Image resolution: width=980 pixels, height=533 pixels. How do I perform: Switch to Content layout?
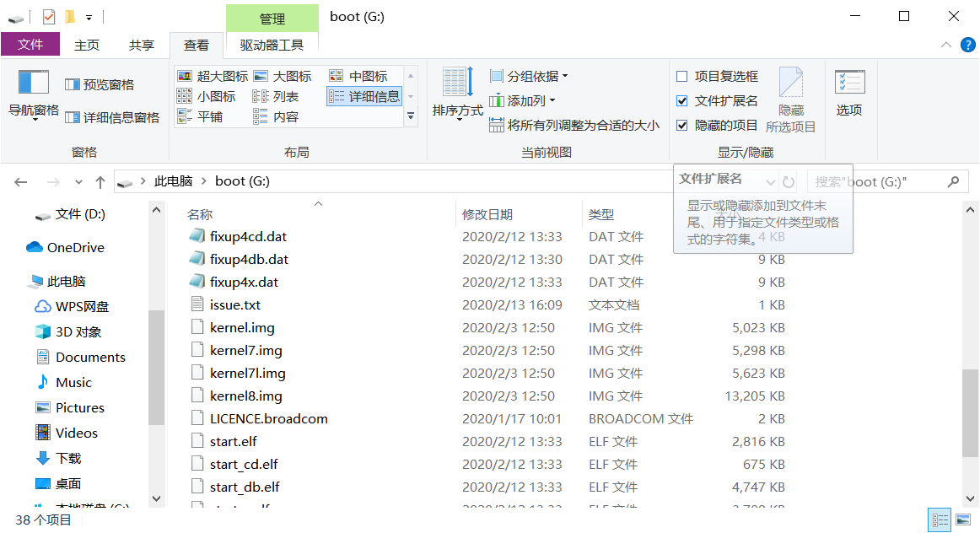coord(276,117)
